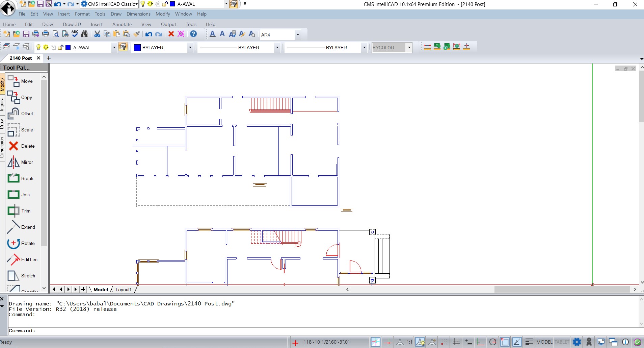Open the File menu
This screenshot has width=644, height=348.
click(22, 14)
